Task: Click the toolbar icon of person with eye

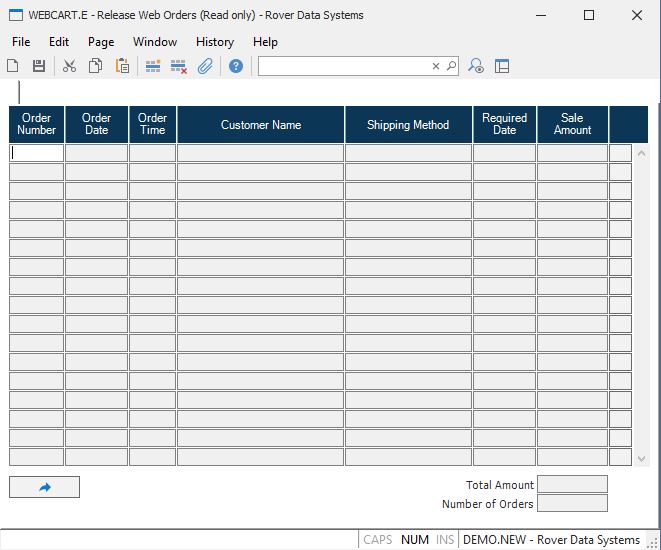Action: pyautogui.click(x=476, y=66)
